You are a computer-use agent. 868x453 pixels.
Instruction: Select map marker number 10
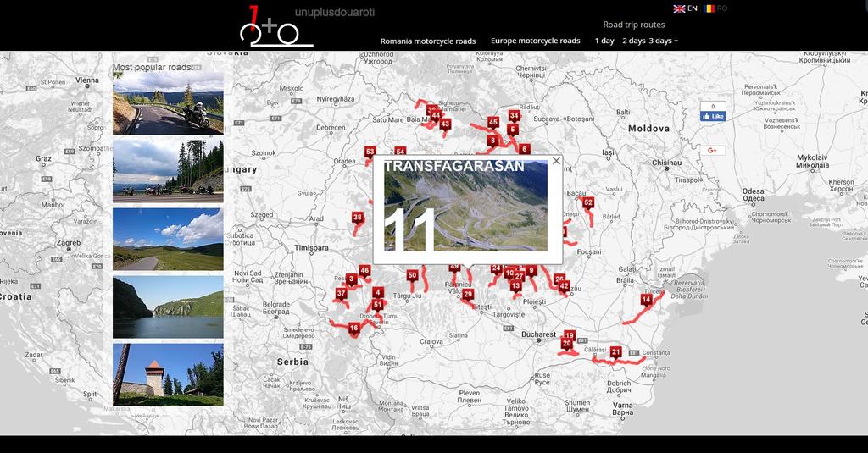pyautogui.click(x=509, y=273)
